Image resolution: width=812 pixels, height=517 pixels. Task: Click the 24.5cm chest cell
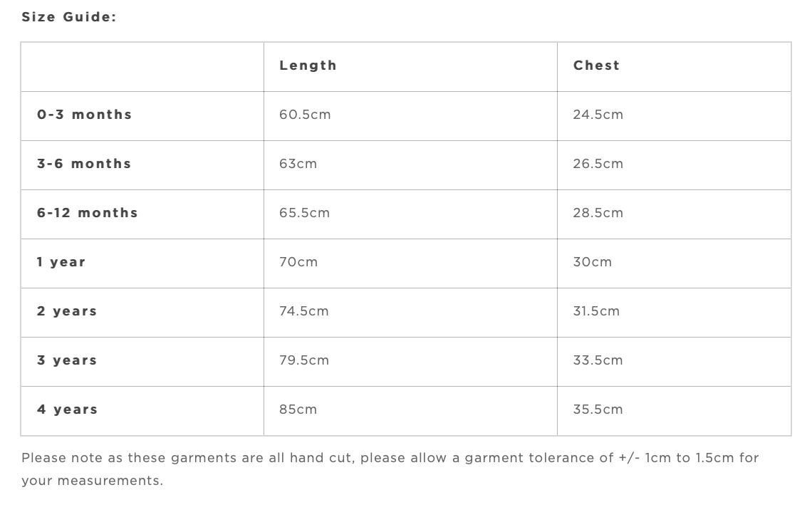click(598, 115)
